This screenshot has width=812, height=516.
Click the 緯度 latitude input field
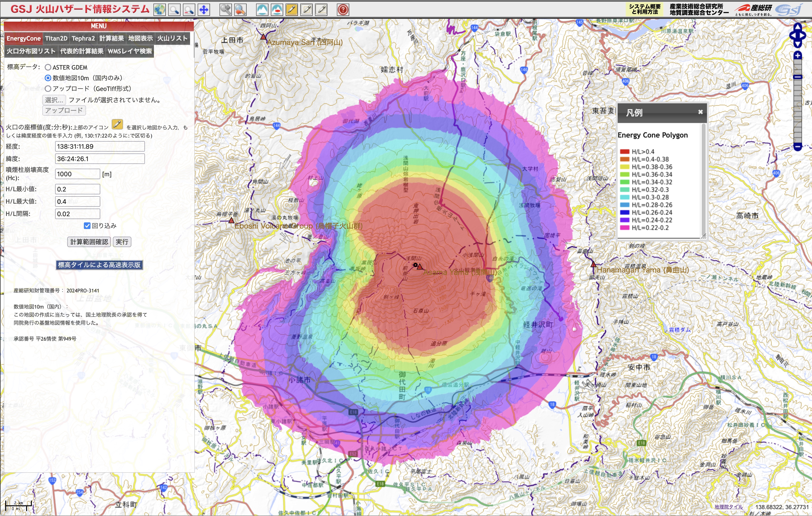tap(100, 159)
